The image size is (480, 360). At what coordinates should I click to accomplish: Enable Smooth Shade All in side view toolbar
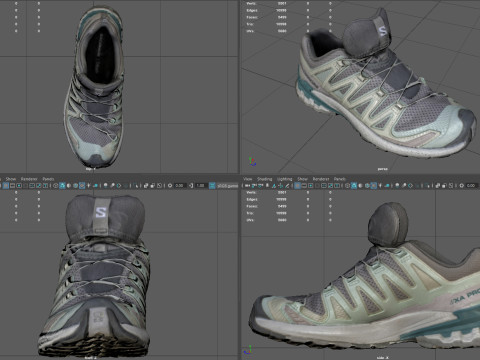pos(354,186)
